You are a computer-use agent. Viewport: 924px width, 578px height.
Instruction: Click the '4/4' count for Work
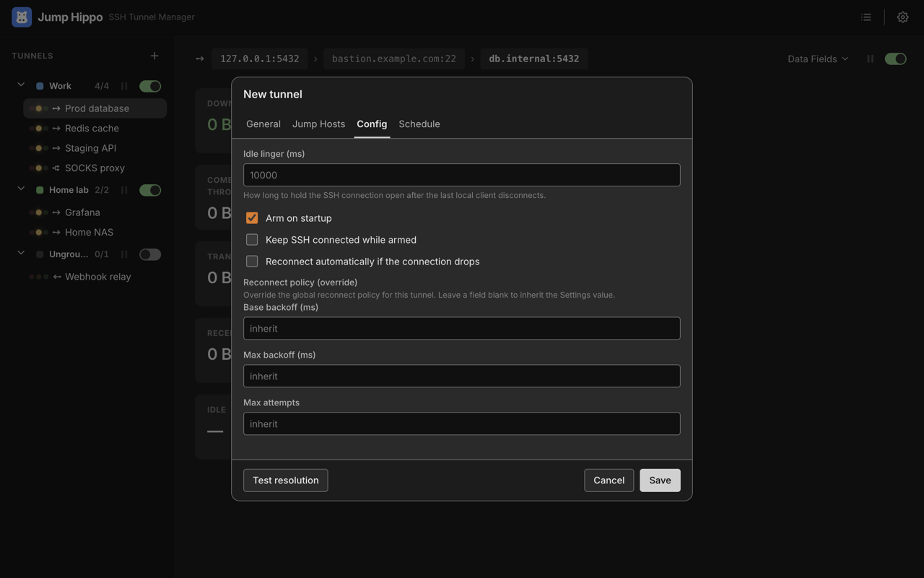[102, 86]
